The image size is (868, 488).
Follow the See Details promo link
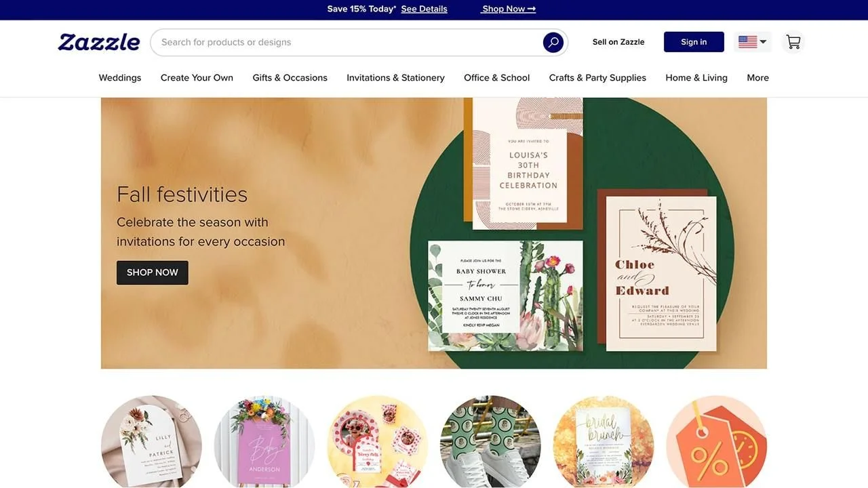pos(424,9)
